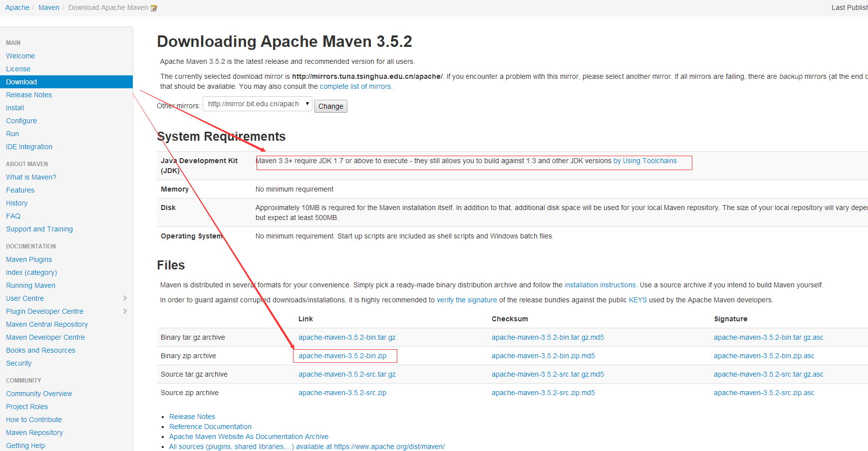This screenshot has width=868, height=451.
Task: Go to Install sidebar page
Action: click(15, 108)
